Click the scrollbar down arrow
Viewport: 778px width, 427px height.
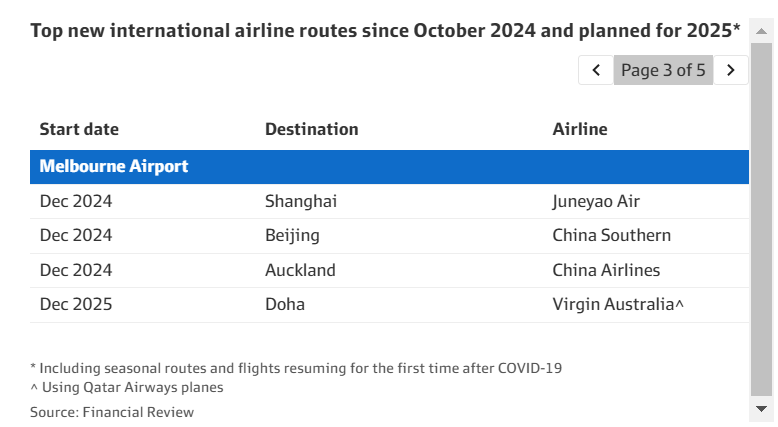click(x=762, y=408)
